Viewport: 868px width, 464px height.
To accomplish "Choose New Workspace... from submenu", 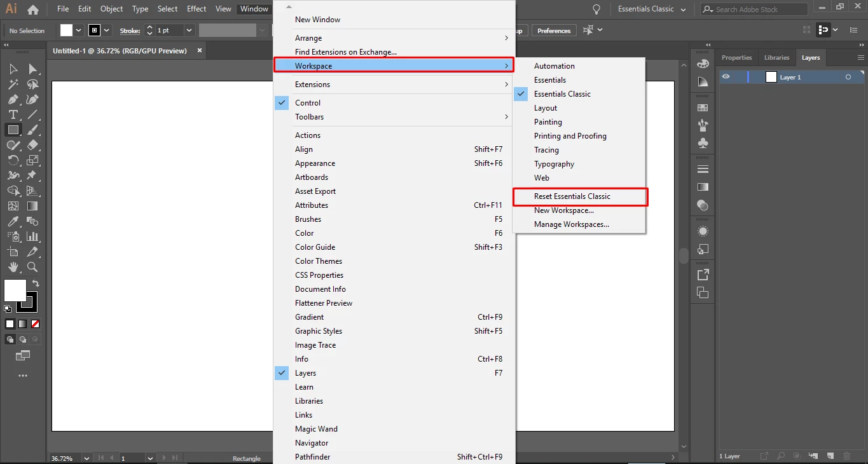I will click(x=564, y=210).
